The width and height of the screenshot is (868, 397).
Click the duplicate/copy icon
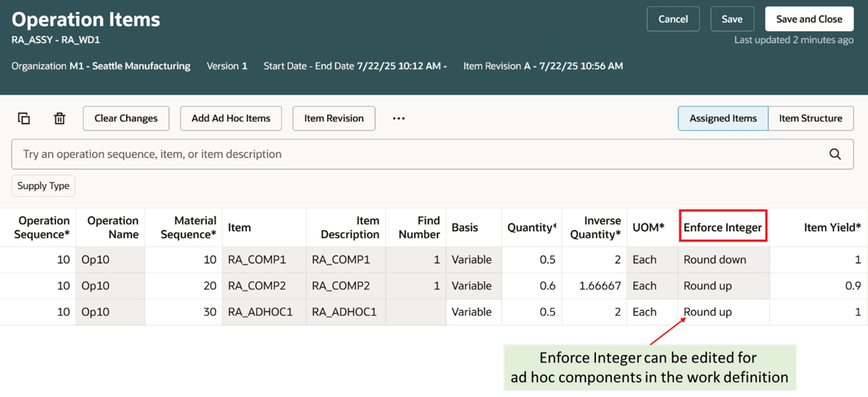click(x=24, y=118)
